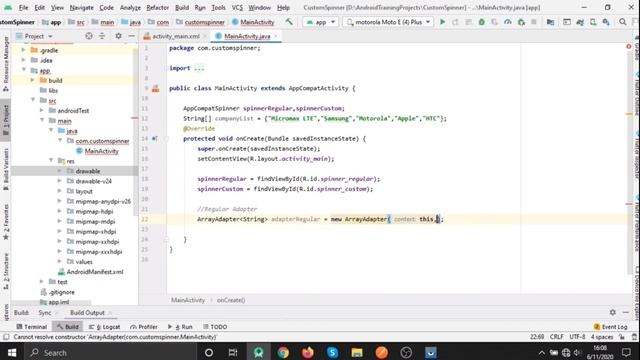Select the drawable folder in the tree
The height and width of the screenshot is (360, 640).
point(88,171)
